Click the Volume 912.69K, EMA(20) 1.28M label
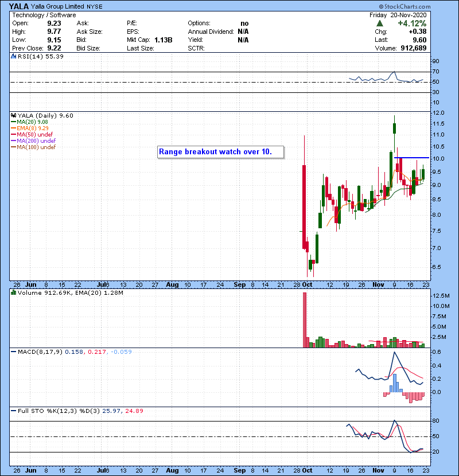The height and width of the screenshot is (476, 459). (x=71, y=293)
